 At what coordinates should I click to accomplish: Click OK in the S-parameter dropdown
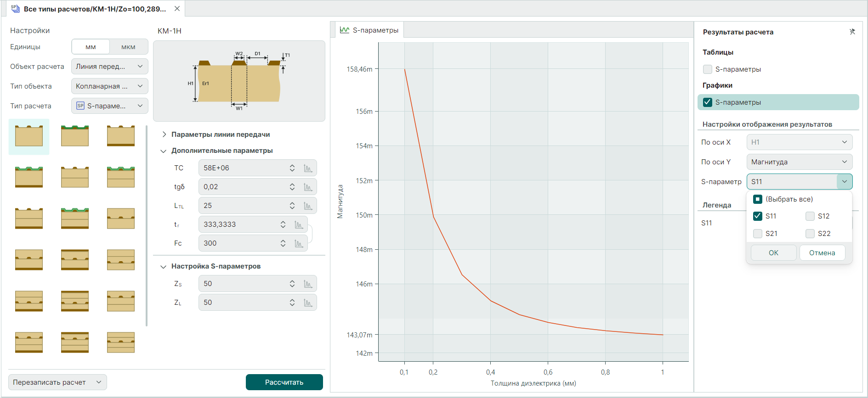(773, 253)
